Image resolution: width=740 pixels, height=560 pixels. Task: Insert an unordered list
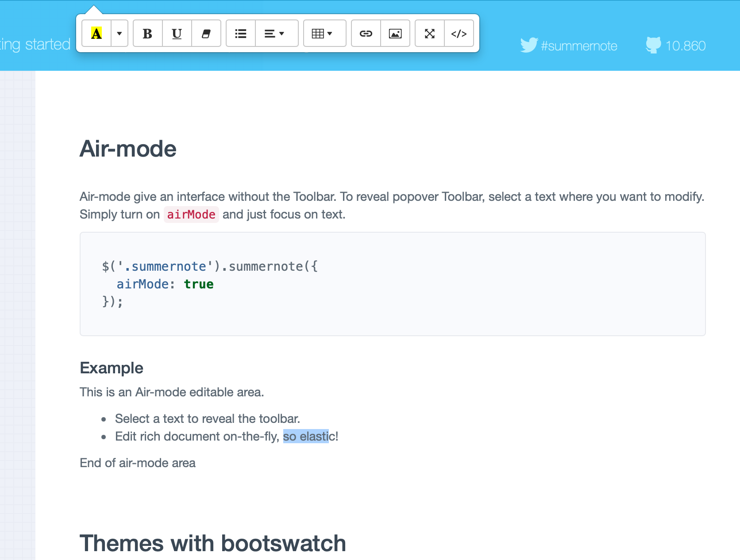pyautogui.click(x=240, y=33)
